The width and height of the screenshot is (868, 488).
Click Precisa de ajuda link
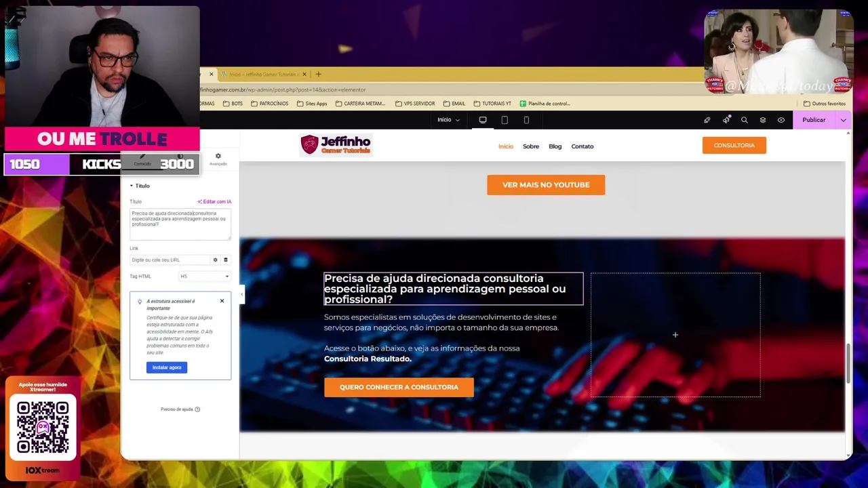(180, 409)
